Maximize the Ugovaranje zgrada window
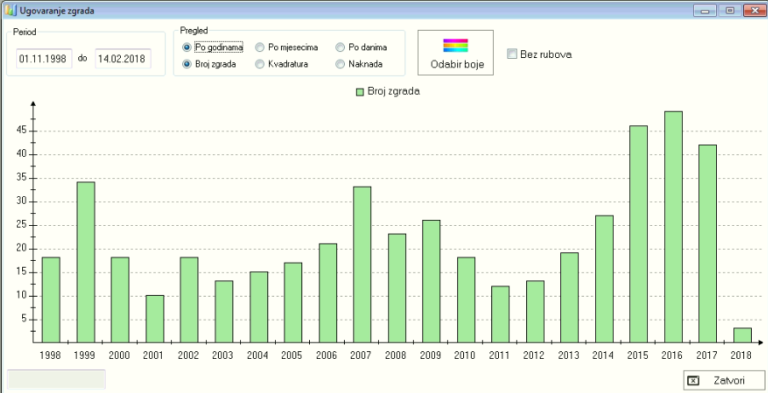This screenshot has width=768, height=393. pyautogui.click(x=730, y=10)
